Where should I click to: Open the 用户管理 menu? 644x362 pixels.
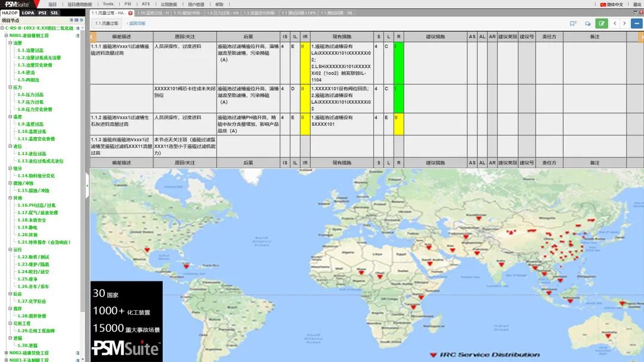(196, 5)
